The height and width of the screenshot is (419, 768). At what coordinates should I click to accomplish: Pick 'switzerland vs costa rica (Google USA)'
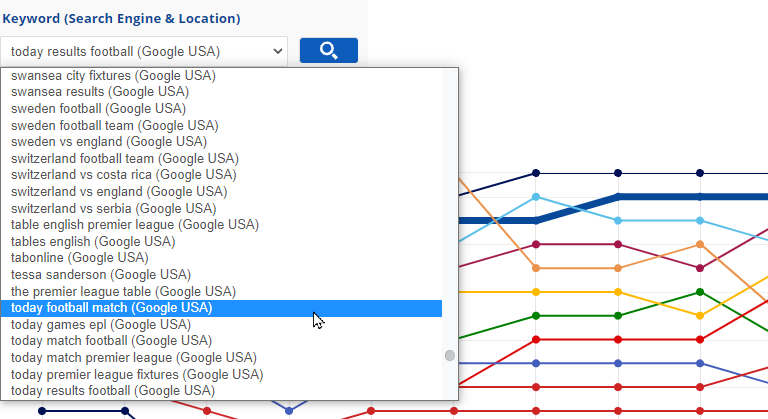click(124, 175)
